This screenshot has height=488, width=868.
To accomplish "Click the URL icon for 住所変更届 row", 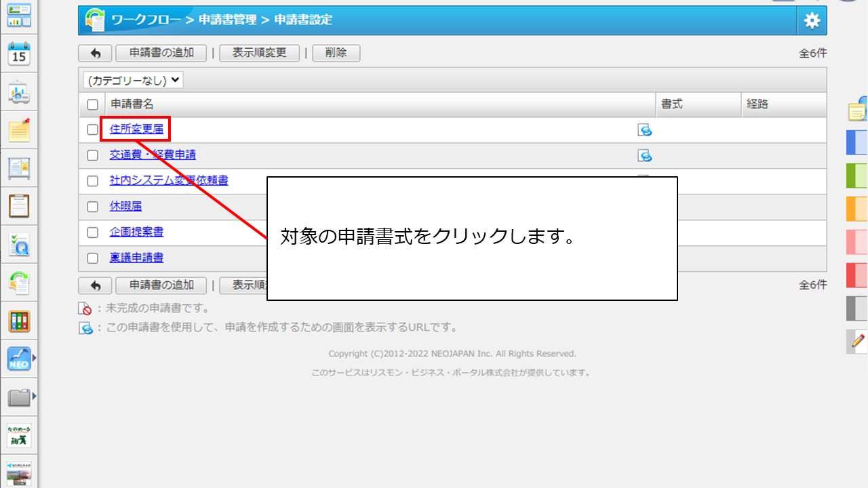I will pos(645,130).
